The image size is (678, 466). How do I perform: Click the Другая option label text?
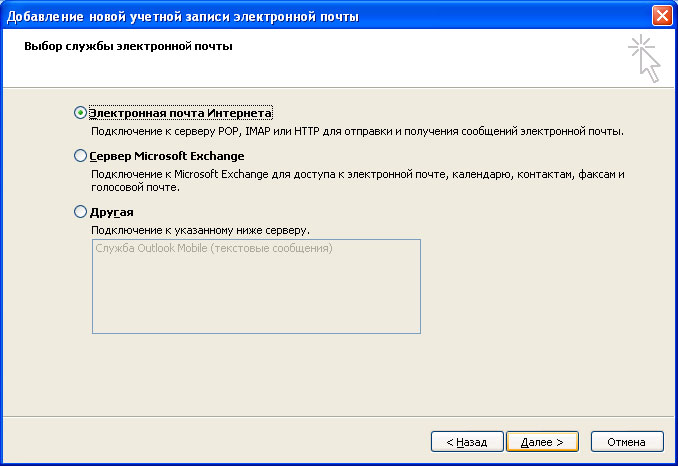pos(111,212)
